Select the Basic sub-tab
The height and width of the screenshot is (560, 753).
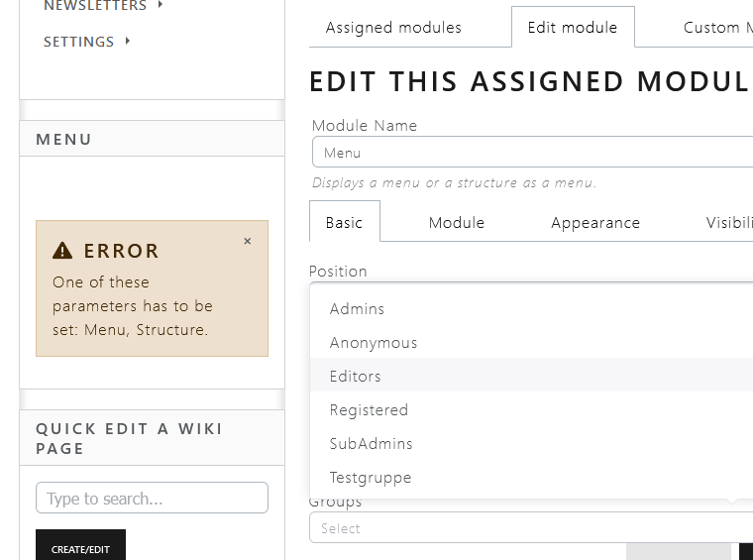pos(345,222)
